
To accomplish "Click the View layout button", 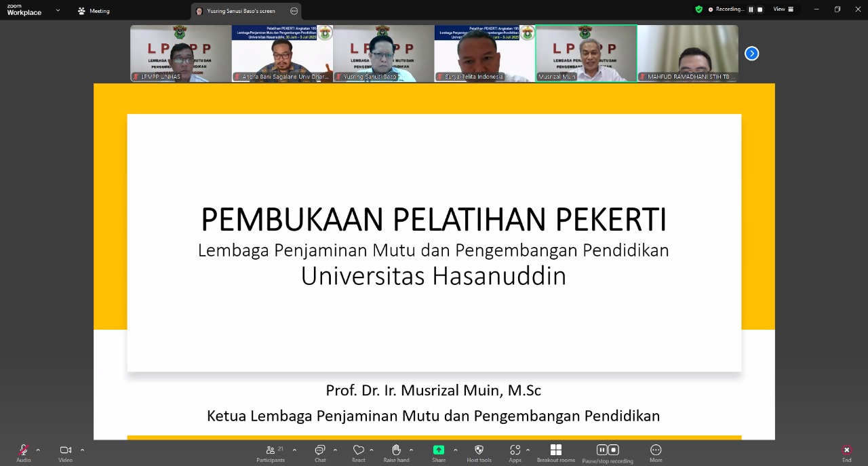I will (783, 9).
